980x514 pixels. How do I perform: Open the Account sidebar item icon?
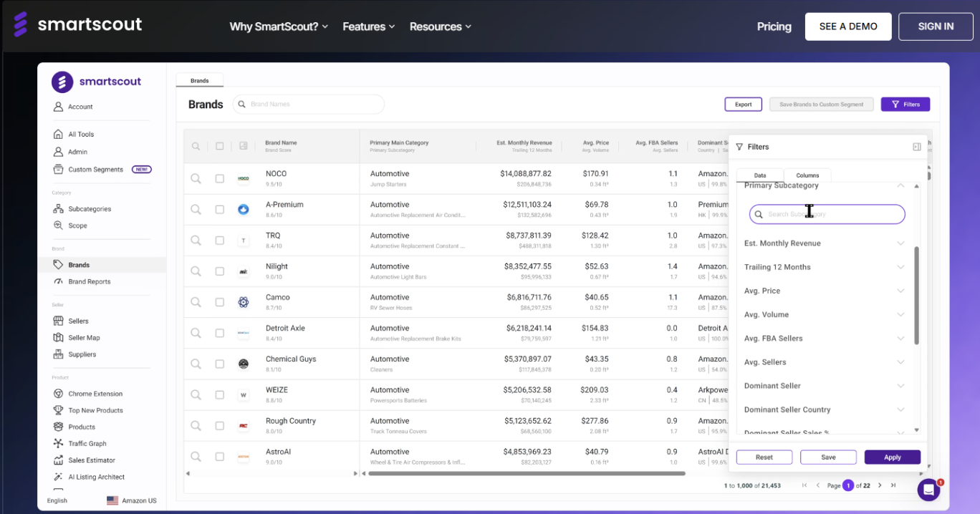[x=59, y=107]
